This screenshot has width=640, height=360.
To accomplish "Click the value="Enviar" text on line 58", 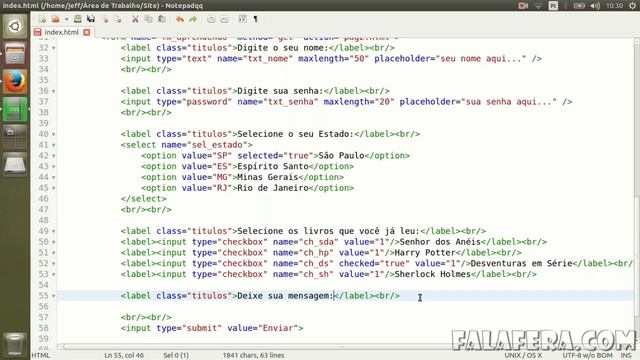I will click(x=263, y=328).
